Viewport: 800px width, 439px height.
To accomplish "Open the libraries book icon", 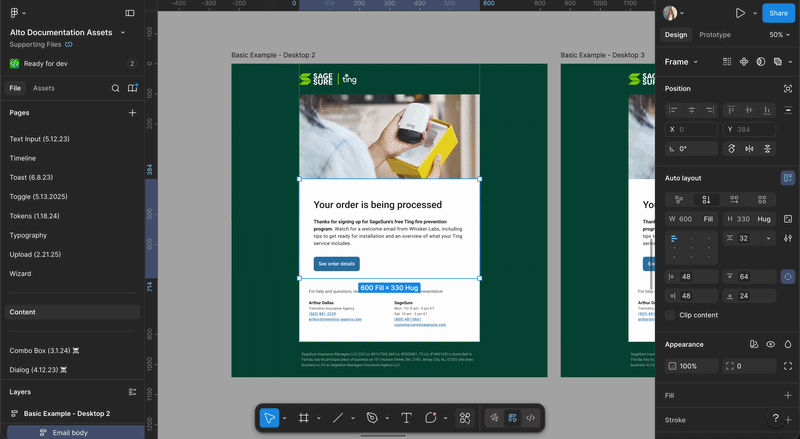I will point(132,88).
